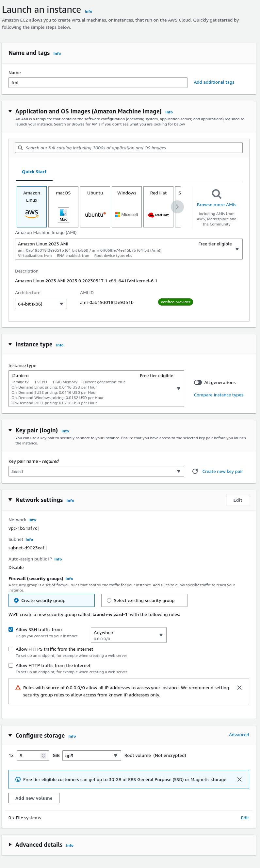This screenshot has height=868, width=260.
Task: Select existing security group radio option
Action: pyautogui.click(x=109, y=600)
